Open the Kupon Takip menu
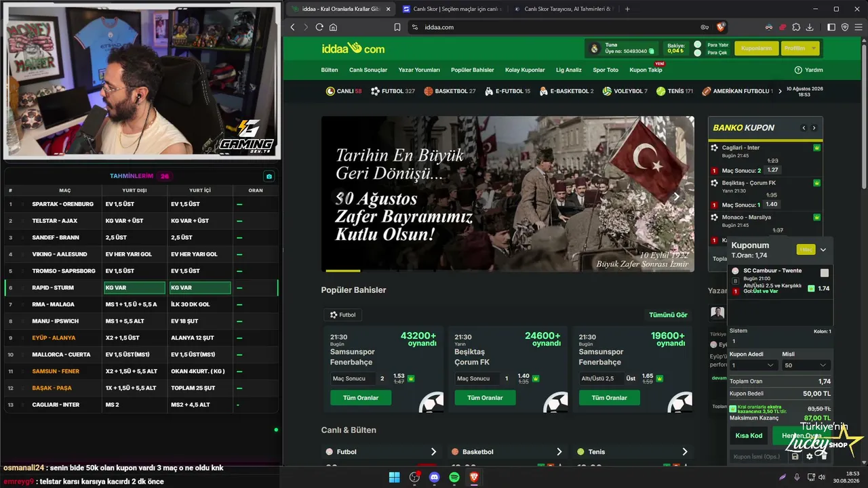868x488 pixels. [646, 70]
